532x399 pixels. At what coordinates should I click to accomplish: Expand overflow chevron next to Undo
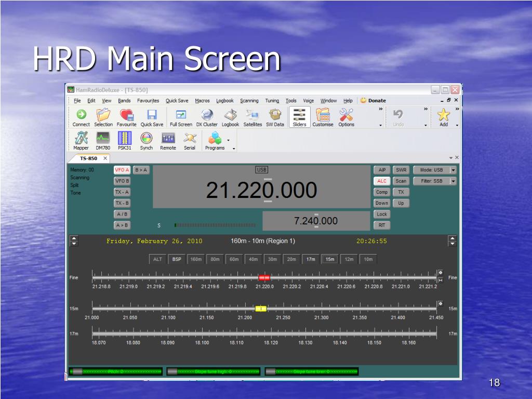tap(426, 109)
